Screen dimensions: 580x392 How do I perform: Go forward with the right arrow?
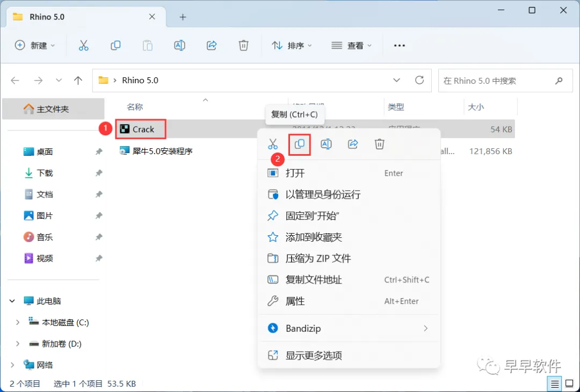(x=38, y=80)
